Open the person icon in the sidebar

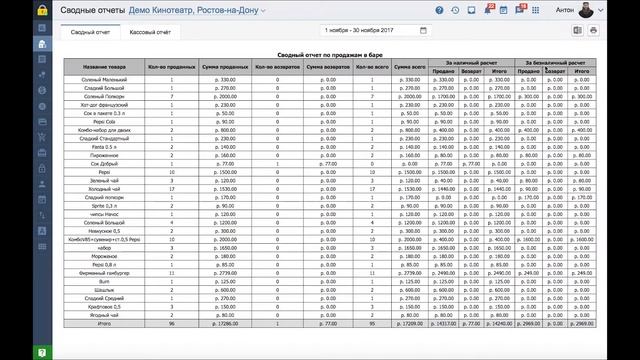point(42,184)
